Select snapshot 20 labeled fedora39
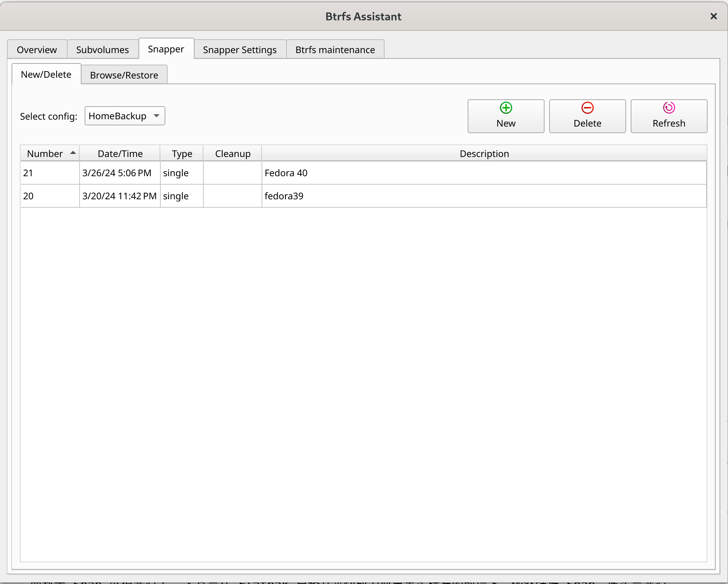 (284, 196)
